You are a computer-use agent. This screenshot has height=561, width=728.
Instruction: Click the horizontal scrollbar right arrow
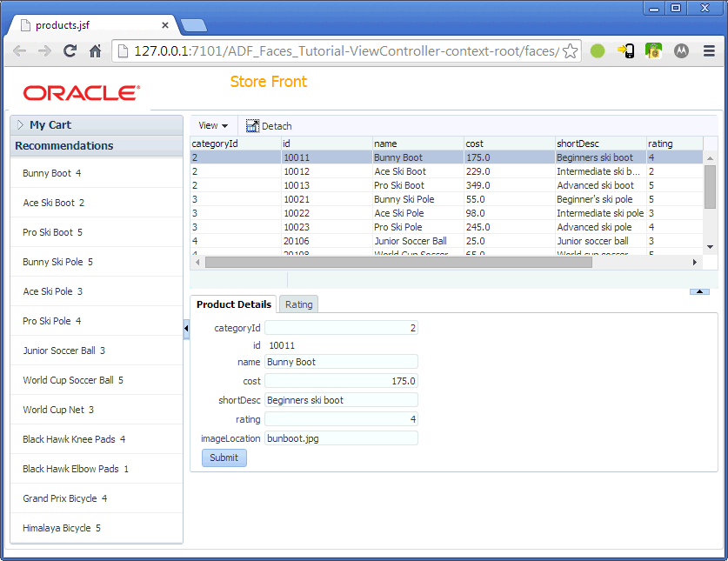[695, 263]
